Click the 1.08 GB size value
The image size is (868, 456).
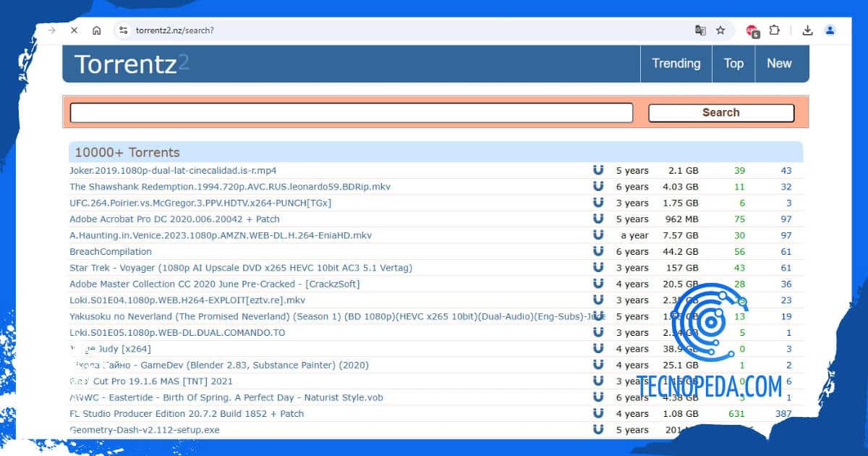coord(681,414)
